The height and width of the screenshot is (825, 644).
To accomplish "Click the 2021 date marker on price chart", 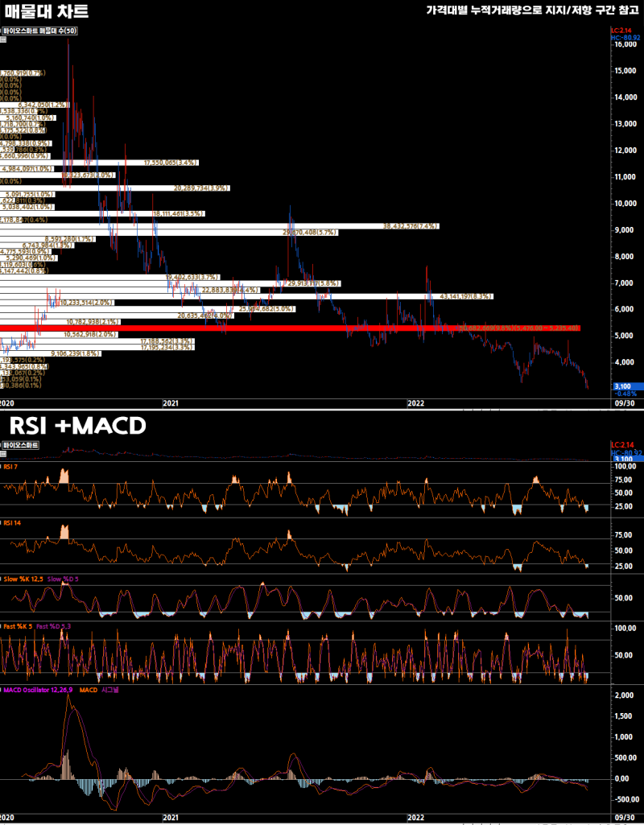I will tap(170, 404).
